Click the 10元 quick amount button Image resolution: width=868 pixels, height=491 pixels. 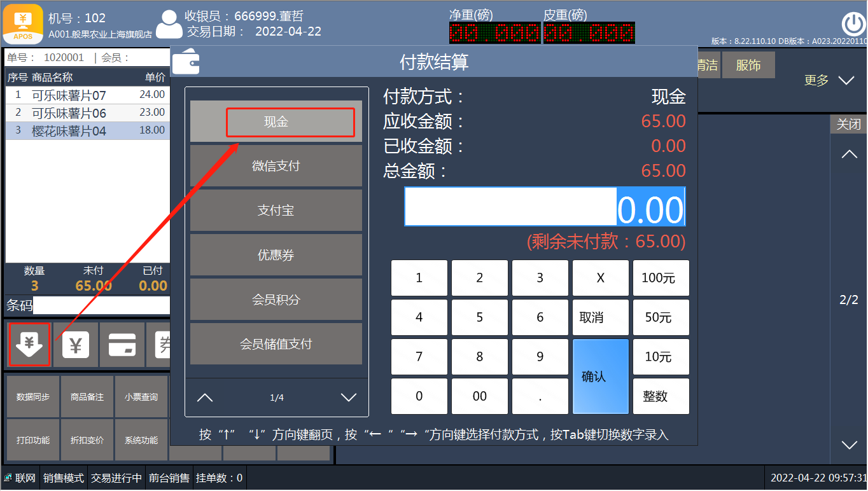click(661, 357)
